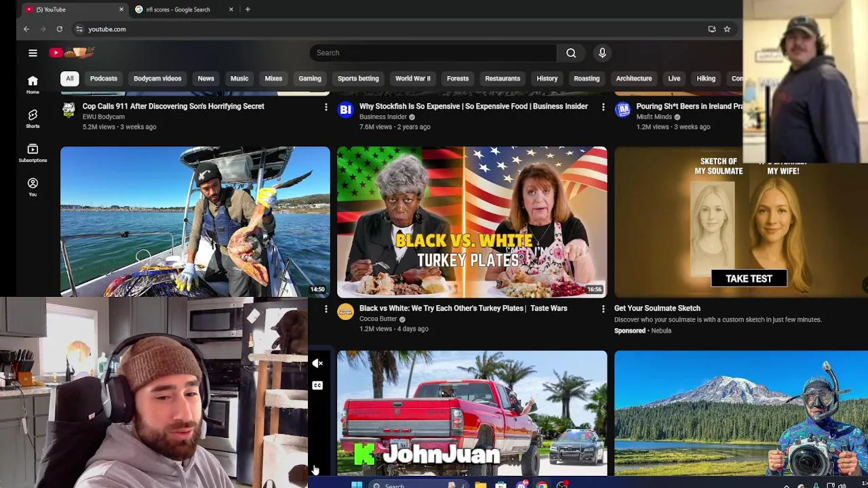Select the Roasting chip
868x488 pixels.
587,79
